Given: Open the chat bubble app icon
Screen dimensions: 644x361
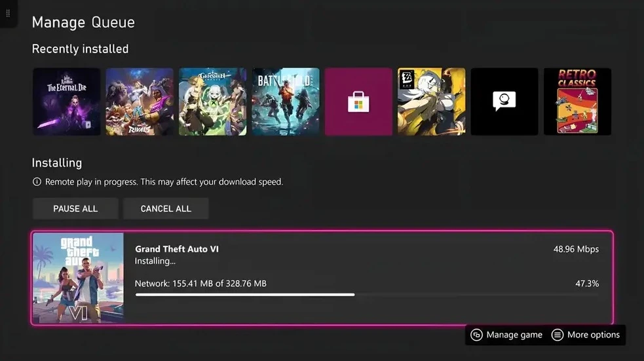Looking at the screenshot, I should 504,101.
